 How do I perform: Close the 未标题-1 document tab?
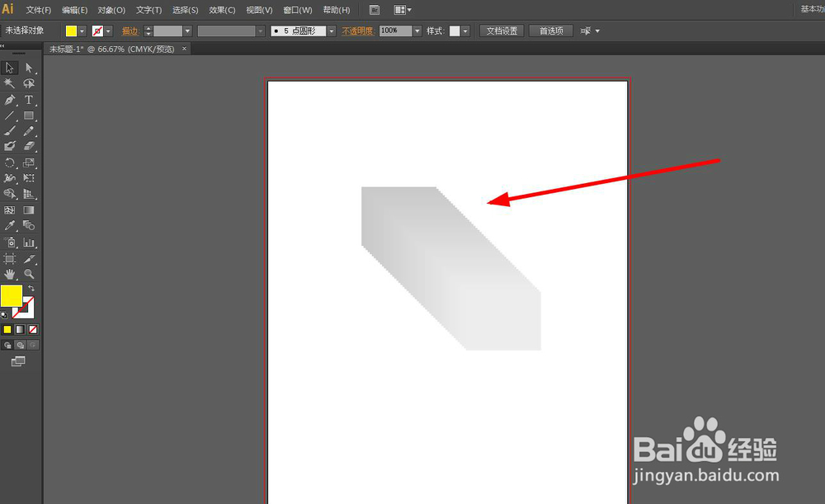(x=184, y=49)
